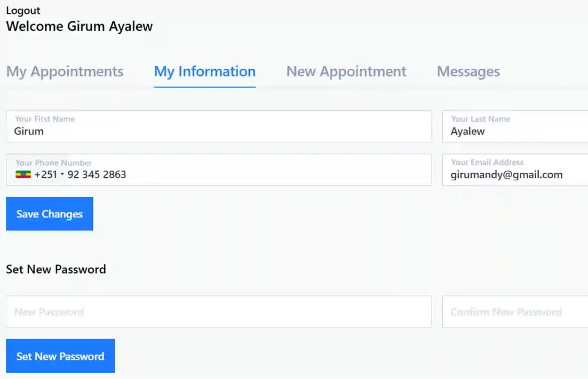Switch to the My Appointments tab

(65, 71)
